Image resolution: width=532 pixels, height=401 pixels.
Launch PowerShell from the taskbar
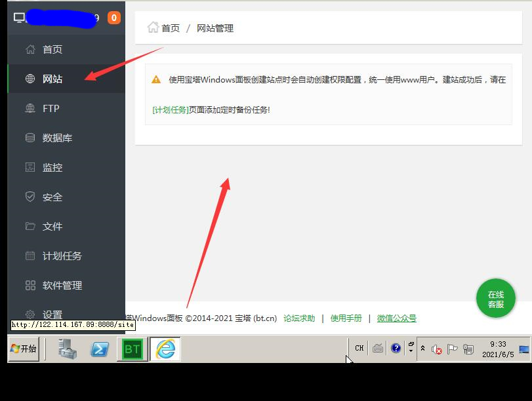click(x=100, y=349)
